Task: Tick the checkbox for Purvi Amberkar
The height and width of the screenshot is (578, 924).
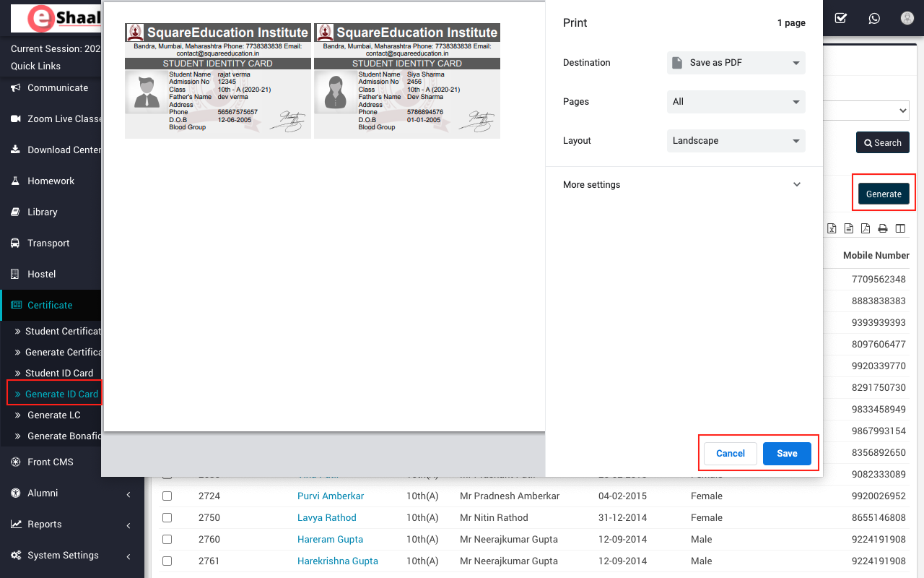Action: 167,496
